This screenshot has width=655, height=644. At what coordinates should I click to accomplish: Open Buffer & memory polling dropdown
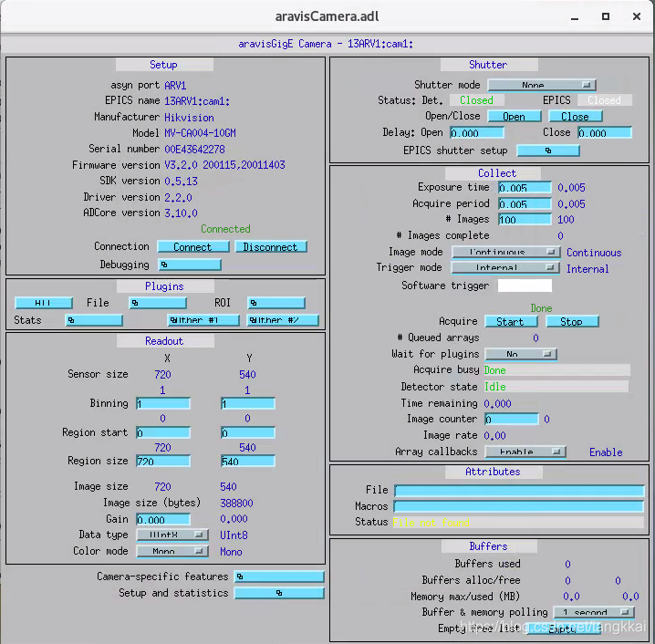[x=594, y=612]
